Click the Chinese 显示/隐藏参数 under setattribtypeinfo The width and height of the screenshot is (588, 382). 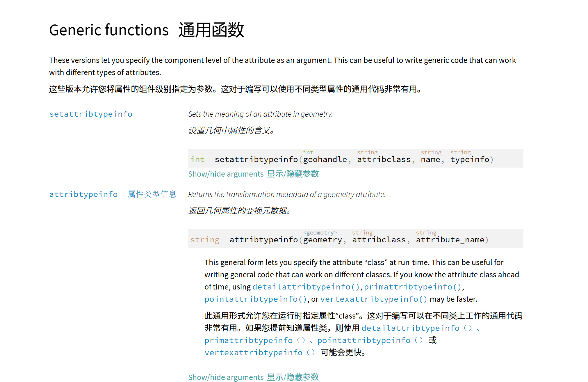293,174
